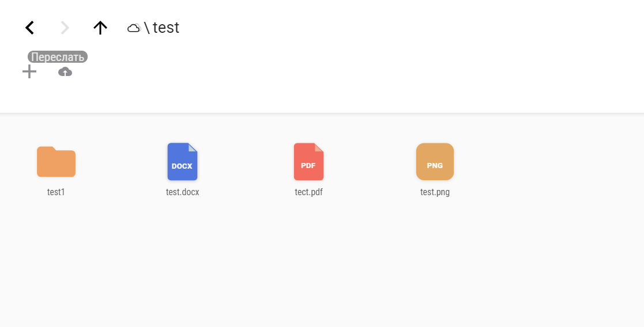Click the cloud upload icon

(65, 71)
